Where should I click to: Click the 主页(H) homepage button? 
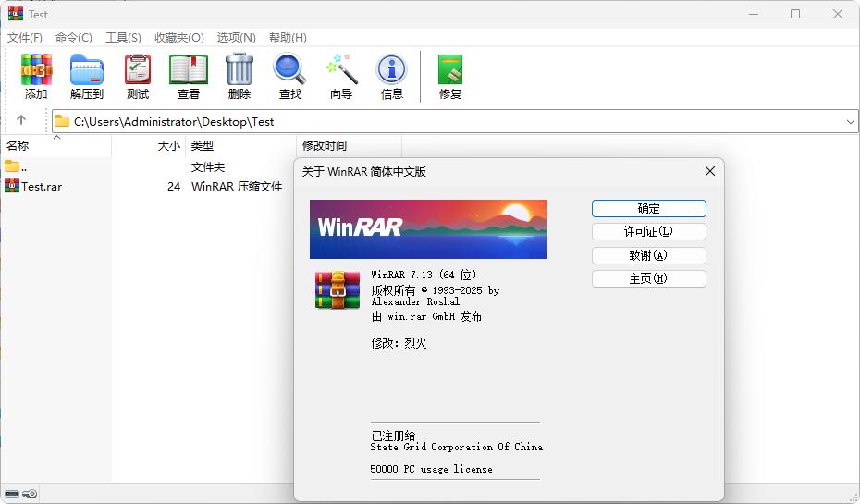(x=649, y=278)
